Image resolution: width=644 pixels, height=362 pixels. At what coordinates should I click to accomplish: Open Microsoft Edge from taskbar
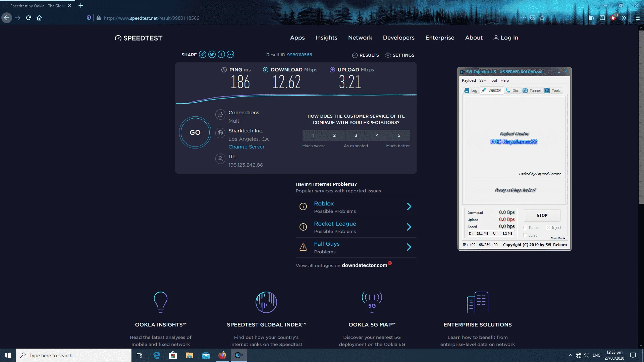pyautogui.click(x=157, y=355)
